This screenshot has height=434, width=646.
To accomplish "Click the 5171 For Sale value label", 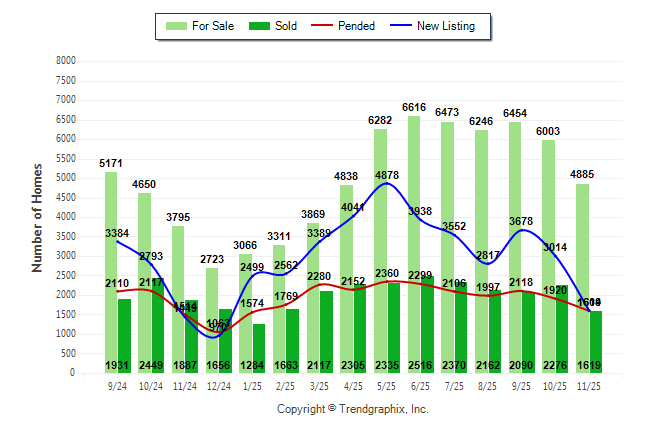I will [112, 162].
